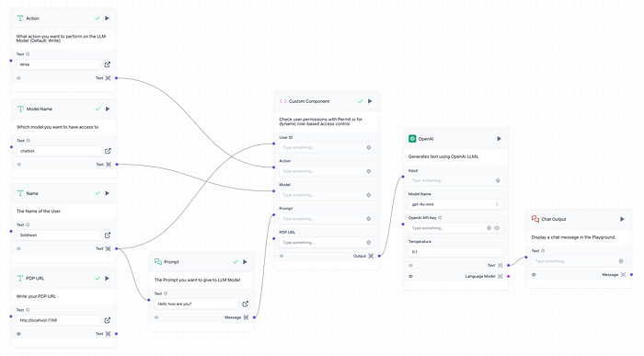Click the info circle beside OpenAI API Key label
This screenshot has width=644, height=356.
coord(440,218)
